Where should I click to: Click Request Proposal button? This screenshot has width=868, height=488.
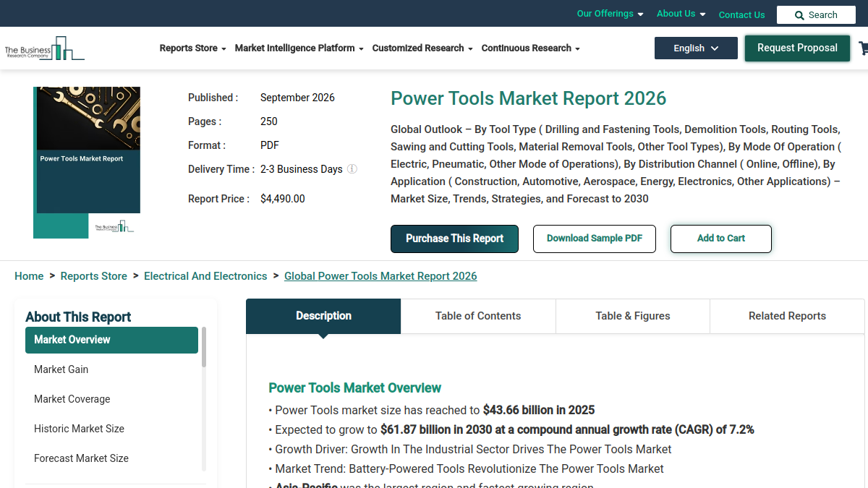click(797, 48)
